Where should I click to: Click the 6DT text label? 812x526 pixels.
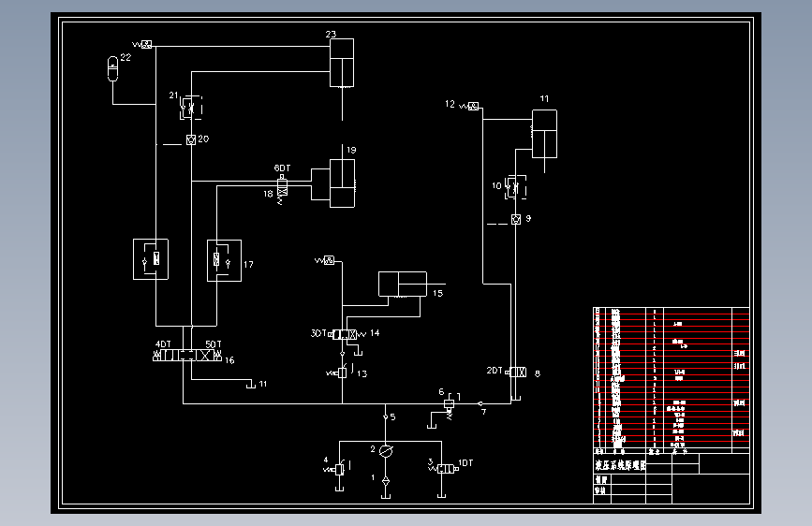(x=282, y=168)
